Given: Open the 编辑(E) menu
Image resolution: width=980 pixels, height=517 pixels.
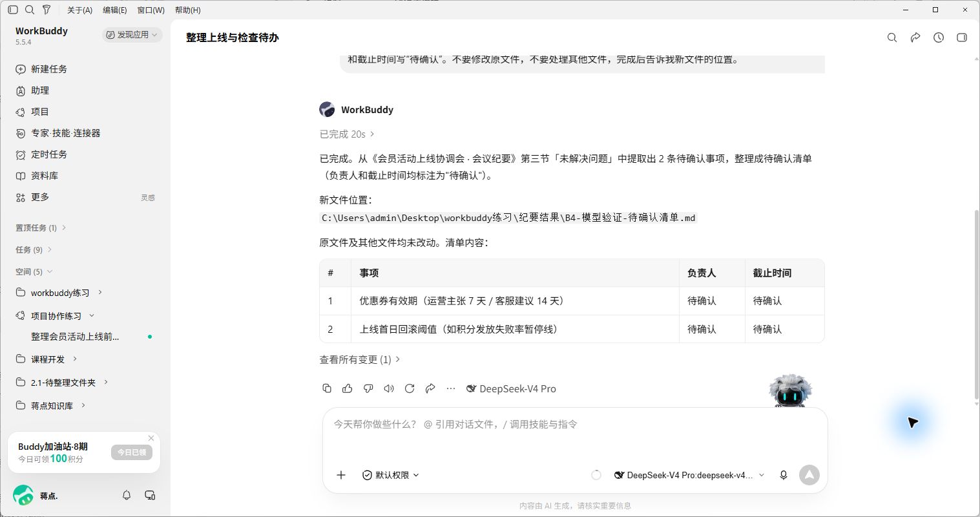Looking at the screenshot, I should point(115,10).
